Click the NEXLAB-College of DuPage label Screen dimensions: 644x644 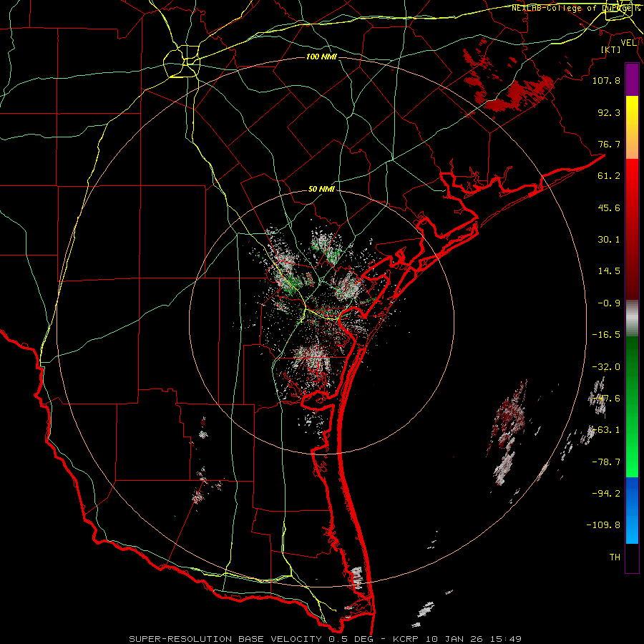pos(575,8)
